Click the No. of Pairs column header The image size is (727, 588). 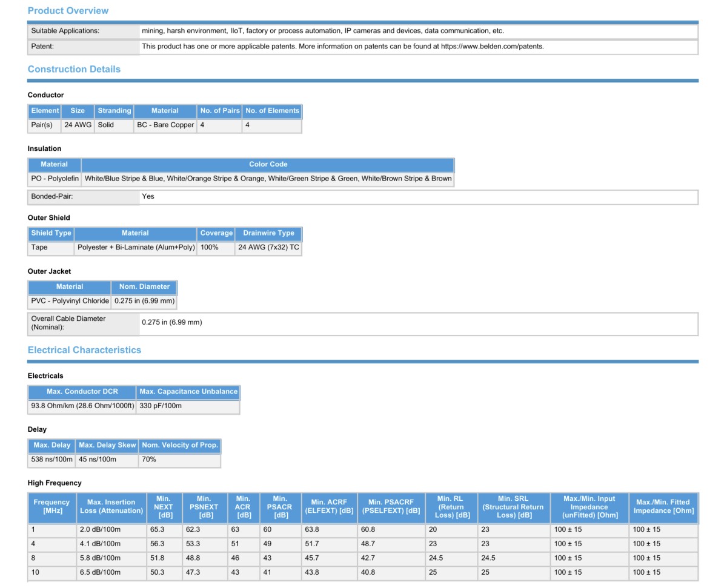pyautogui.click(x=220, y=111)
